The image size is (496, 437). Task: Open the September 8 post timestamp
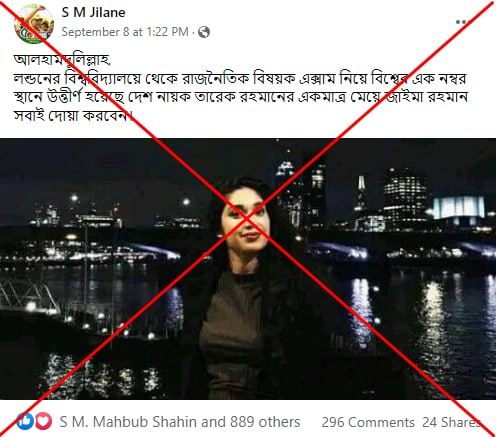(x=125, y=32)
